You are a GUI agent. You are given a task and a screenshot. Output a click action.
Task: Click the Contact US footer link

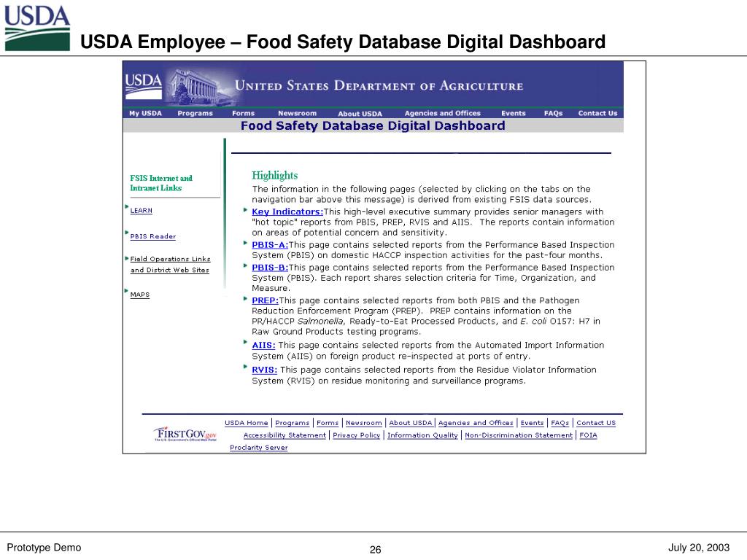(595, 423)
